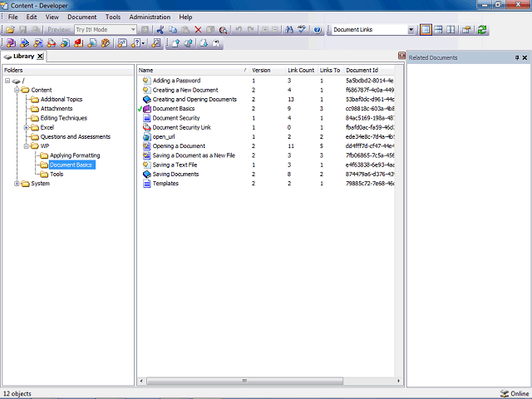Viewport: 532px width, 399px height.
Task: Click the ABC spell check icon
Action: point(302,30)
